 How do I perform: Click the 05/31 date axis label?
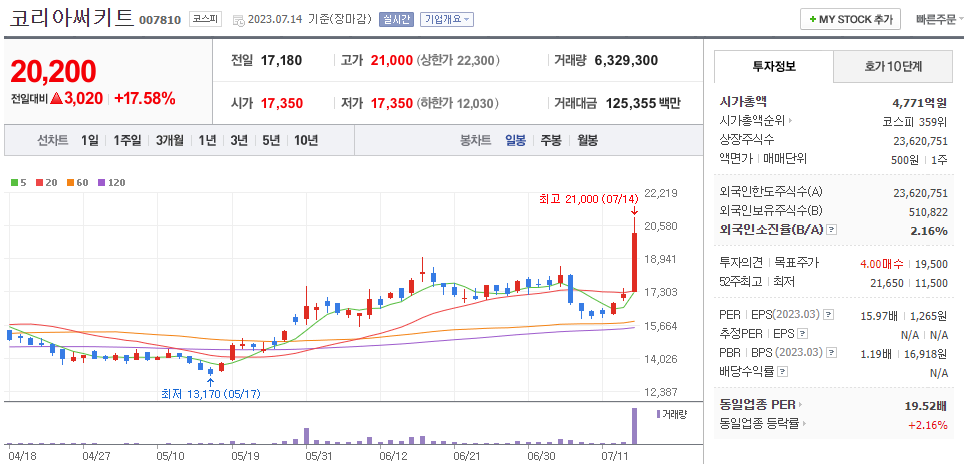click(318, 456)
